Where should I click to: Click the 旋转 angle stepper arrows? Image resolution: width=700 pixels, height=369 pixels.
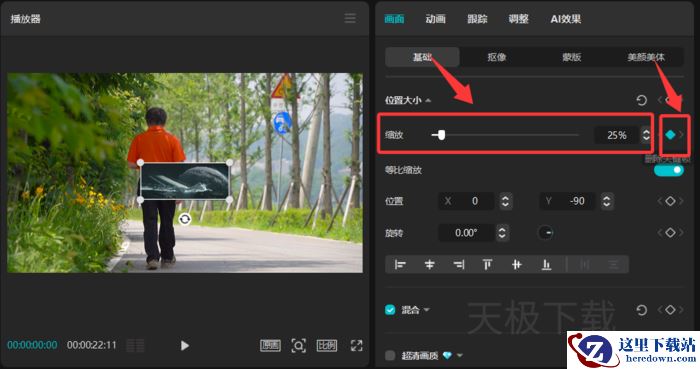(x=502, y=232)
